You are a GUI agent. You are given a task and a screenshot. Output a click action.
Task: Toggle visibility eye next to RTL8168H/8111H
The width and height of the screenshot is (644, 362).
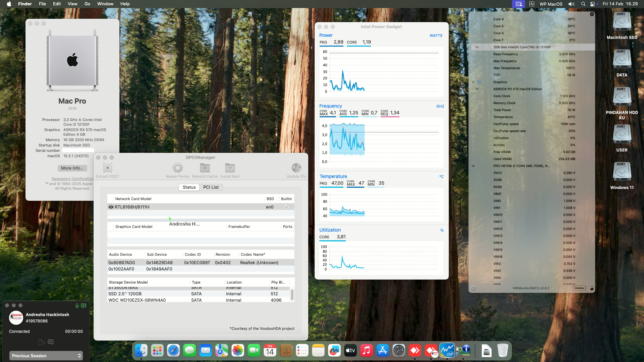click(111, 207)
